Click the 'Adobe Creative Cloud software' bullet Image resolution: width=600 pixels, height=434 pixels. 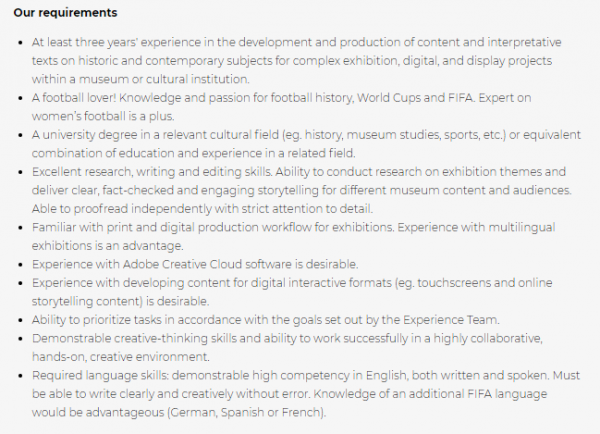(195, 264)
